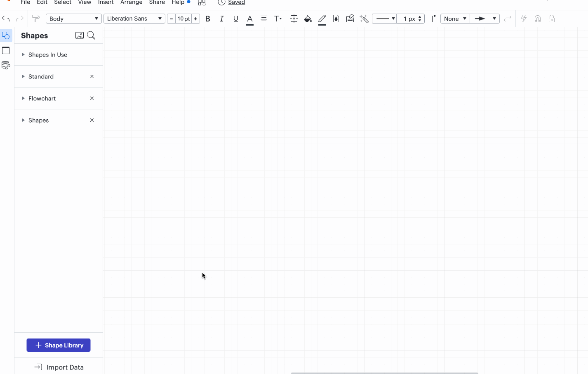Click the Shape Library button
The image size is (588, 374).
59,345
